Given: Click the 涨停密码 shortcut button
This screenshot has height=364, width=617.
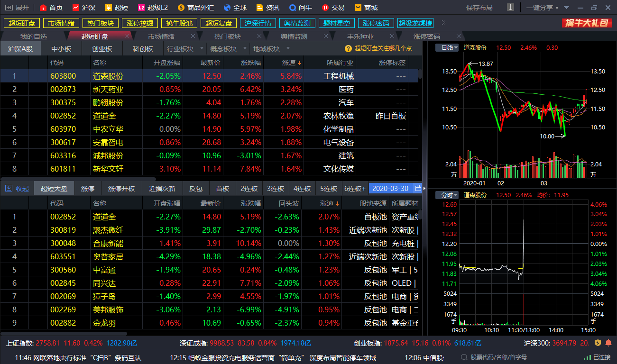Looking at the screenshot, I should (x=376, y=23).
